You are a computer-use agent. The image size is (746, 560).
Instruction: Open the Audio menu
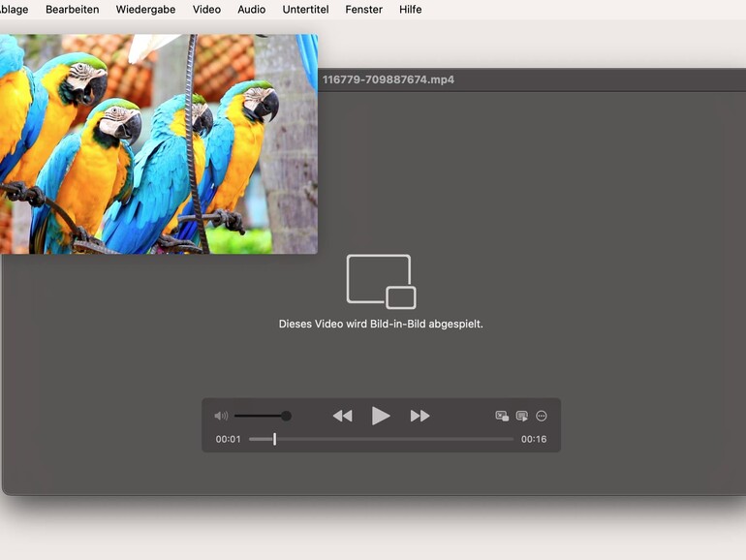pyautogui.click(x=252, y=10)
